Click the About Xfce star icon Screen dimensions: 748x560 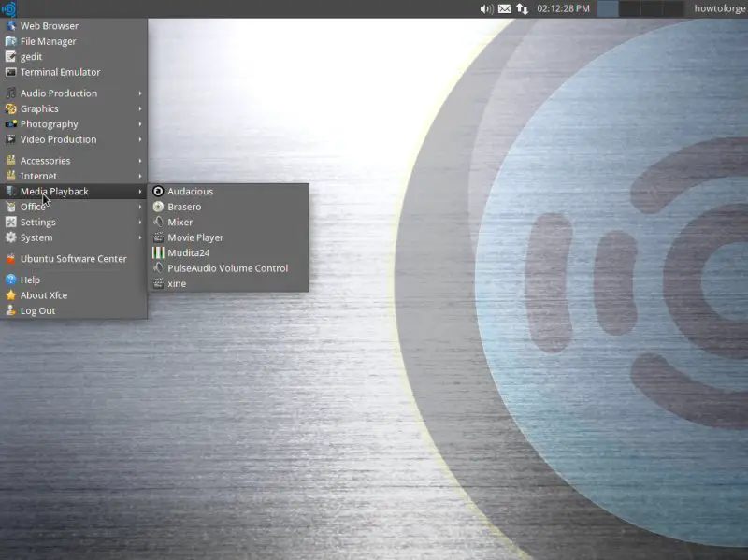point(10,295)
